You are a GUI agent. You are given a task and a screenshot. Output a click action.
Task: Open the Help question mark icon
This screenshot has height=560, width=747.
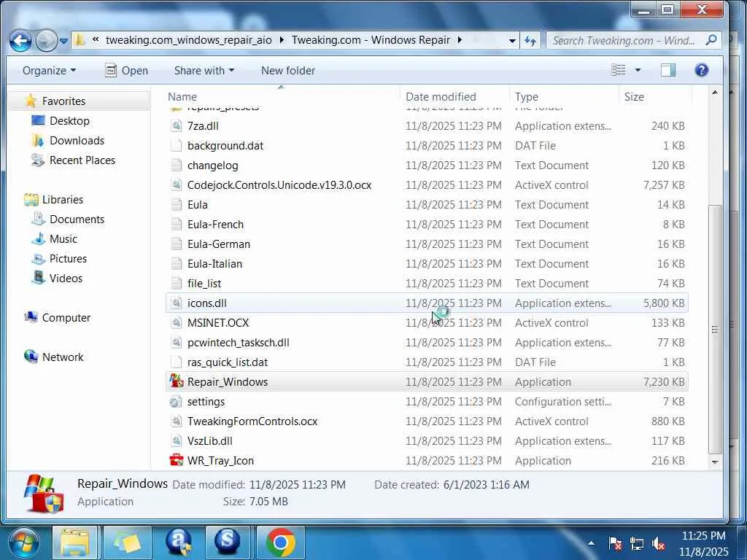701,71
